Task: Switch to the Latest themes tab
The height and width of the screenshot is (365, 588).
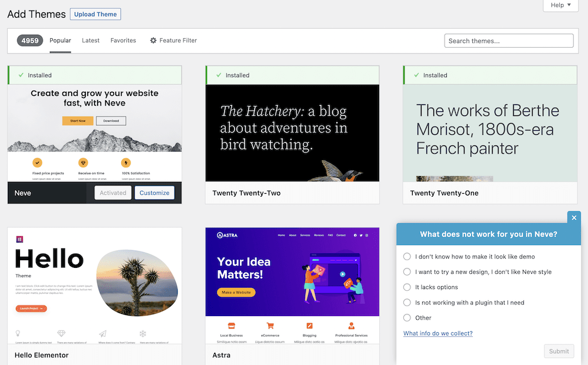Action: 91,40
